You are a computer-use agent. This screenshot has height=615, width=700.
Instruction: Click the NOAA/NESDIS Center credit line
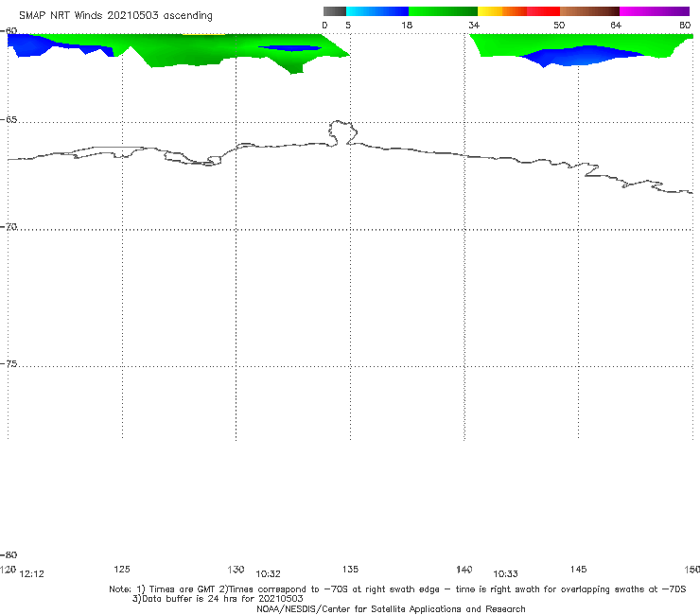coord(391,608)
